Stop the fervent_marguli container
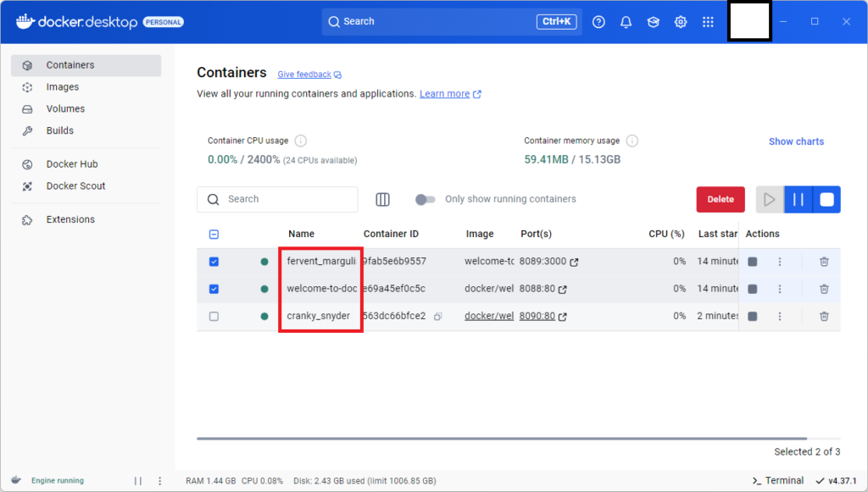868x492 pixels. 753,262
